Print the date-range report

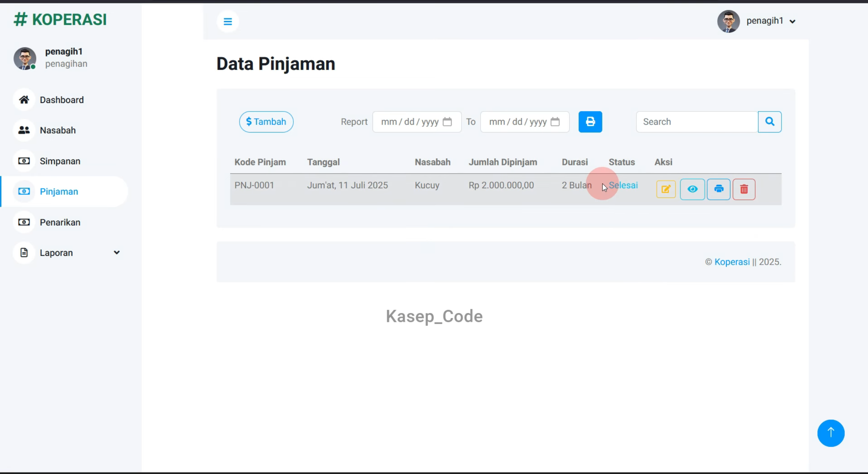coord(590,122)
